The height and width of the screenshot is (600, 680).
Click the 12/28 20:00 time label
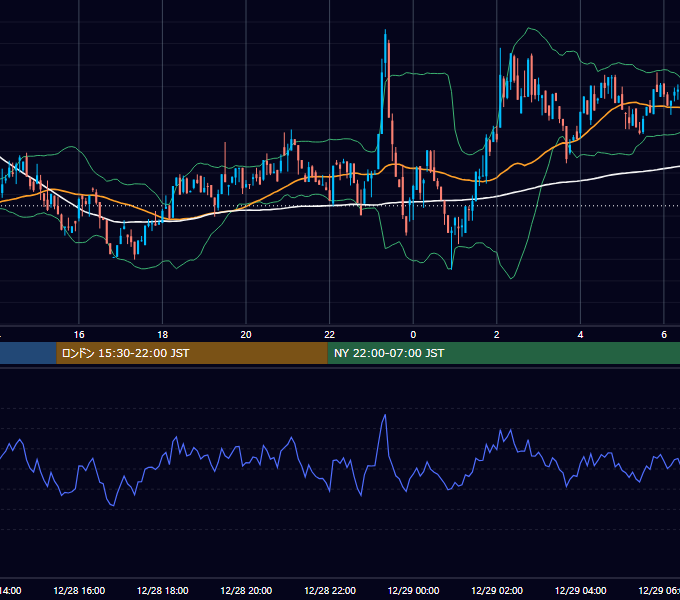(246, 590)
